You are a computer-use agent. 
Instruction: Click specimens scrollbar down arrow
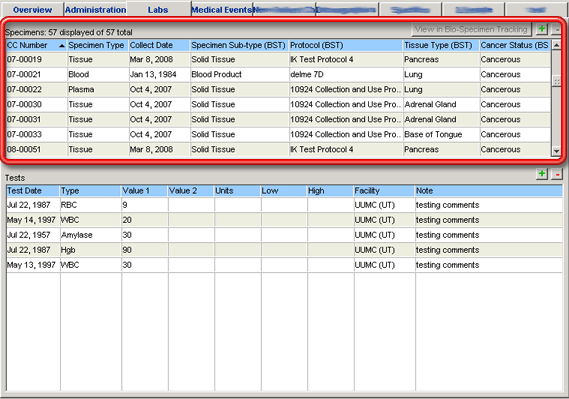coord(556,151)
